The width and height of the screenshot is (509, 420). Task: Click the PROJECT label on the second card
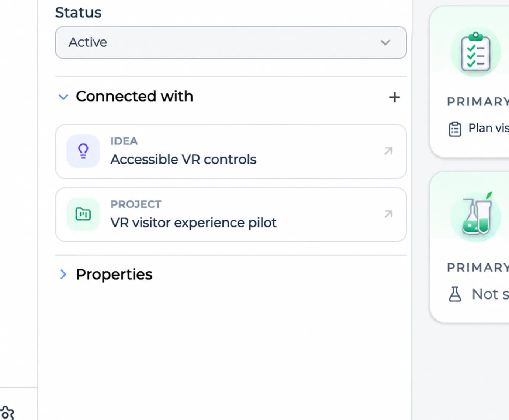136,204
